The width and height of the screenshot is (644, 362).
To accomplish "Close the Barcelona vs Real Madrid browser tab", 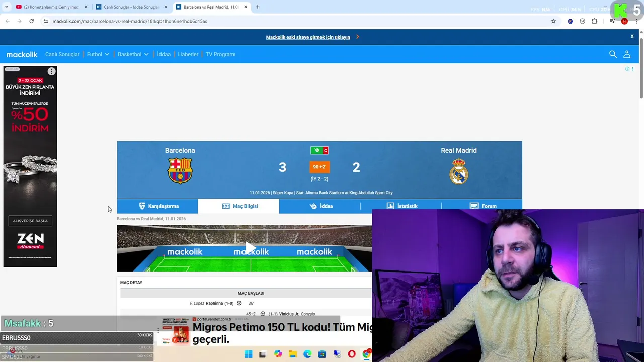I will 246,7.
